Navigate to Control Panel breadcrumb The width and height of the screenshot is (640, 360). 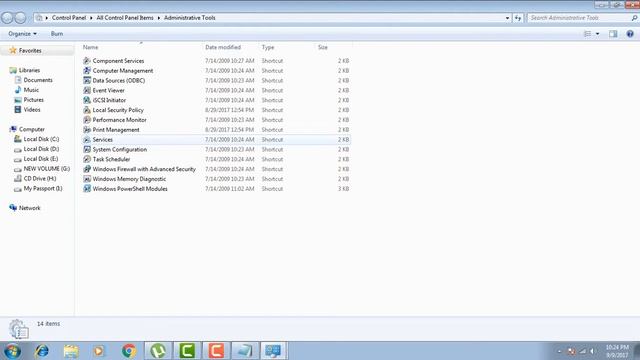coord(69,18)
